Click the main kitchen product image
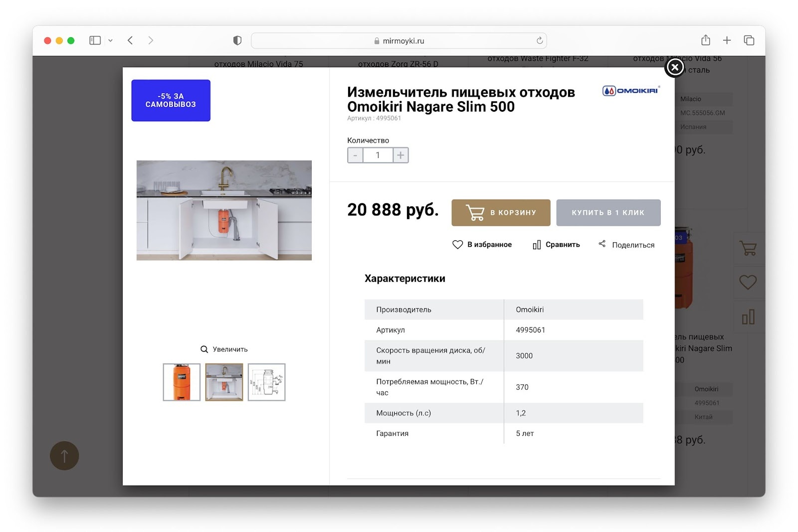Image resolution: width=798 pixels, height=532 pixels. [x=224, y=210]
